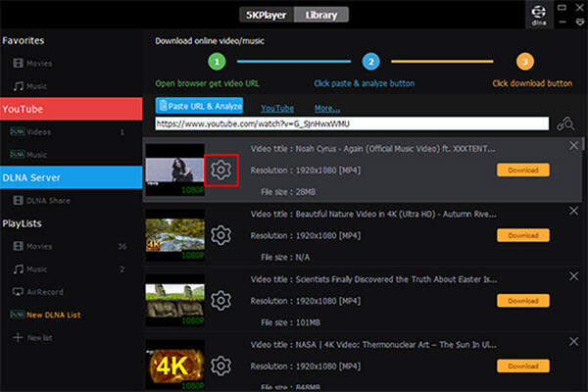Open settings gear for Beautiful Nature video
The height and width of the screenshot is (392, 588).
click(x=220, y=235)
